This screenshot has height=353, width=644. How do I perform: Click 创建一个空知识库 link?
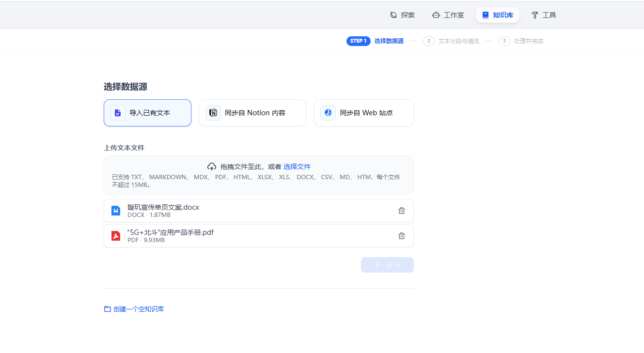[139, 309]
